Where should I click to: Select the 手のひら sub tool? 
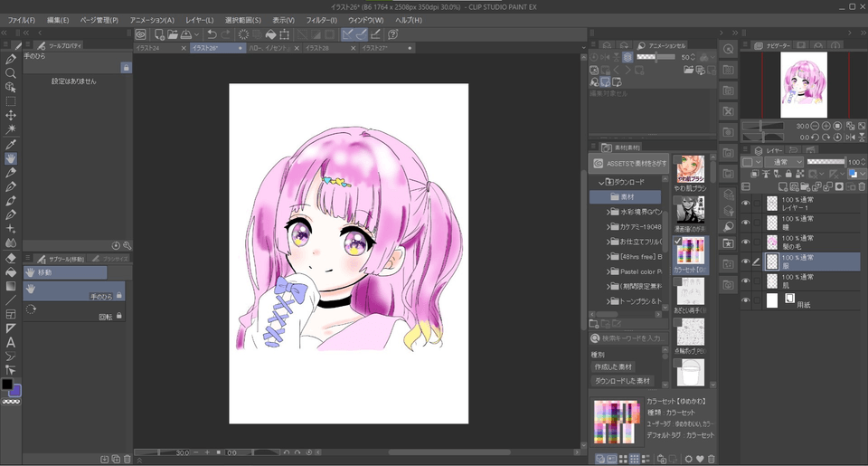pyautogui.click(x=74, y=291)
